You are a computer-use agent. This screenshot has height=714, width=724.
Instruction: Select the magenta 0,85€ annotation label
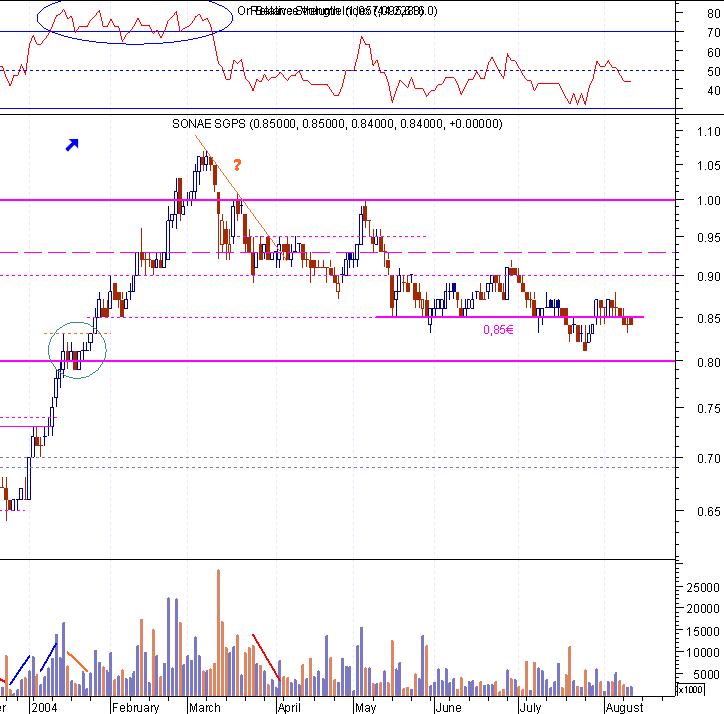coord(498,330)
